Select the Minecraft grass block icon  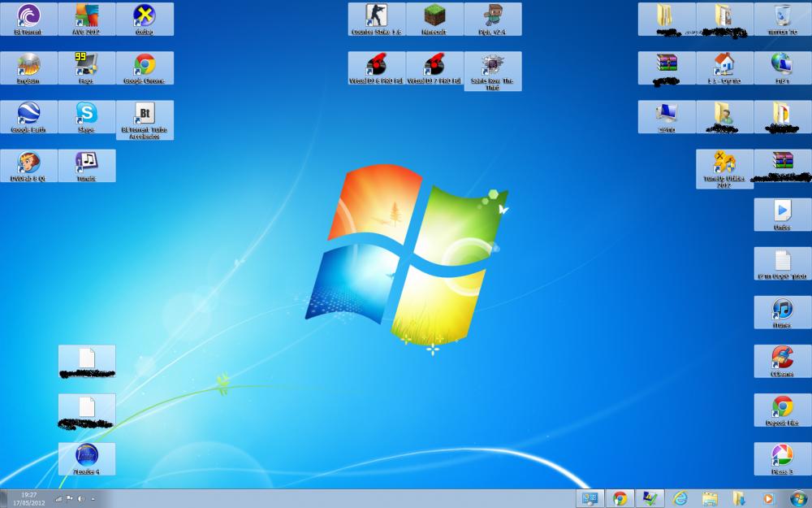[x=434, y=20]
